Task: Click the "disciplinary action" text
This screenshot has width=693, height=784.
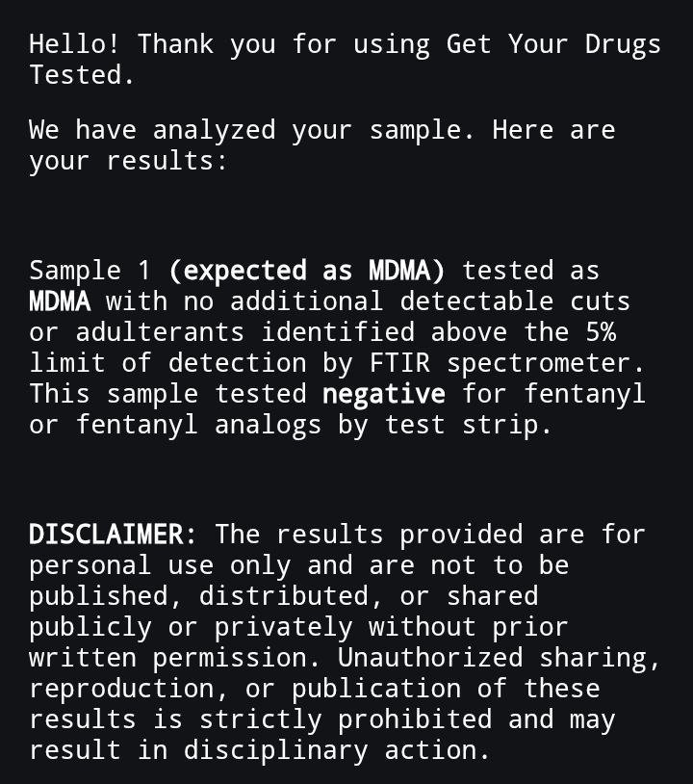Action: coord(329,750)
